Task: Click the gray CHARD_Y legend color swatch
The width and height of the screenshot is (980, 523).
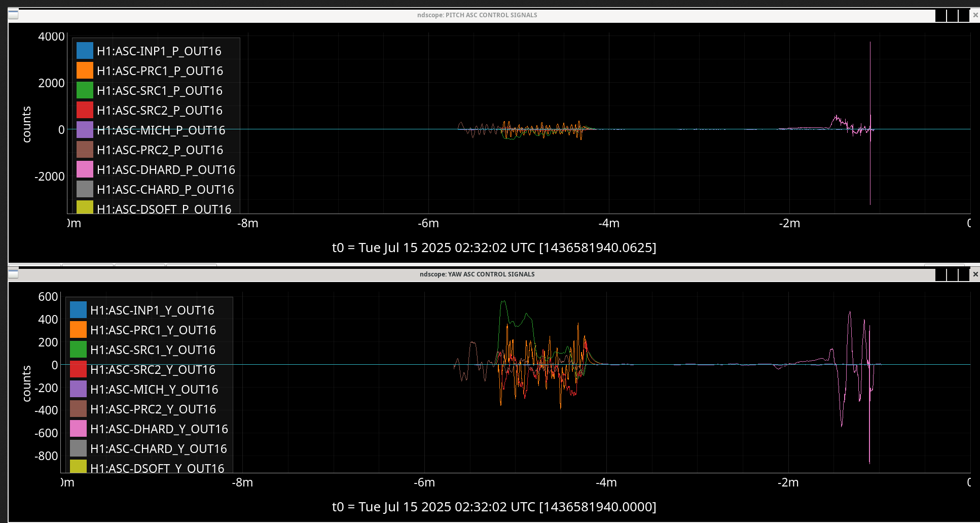Action: (x=78, y=448)
